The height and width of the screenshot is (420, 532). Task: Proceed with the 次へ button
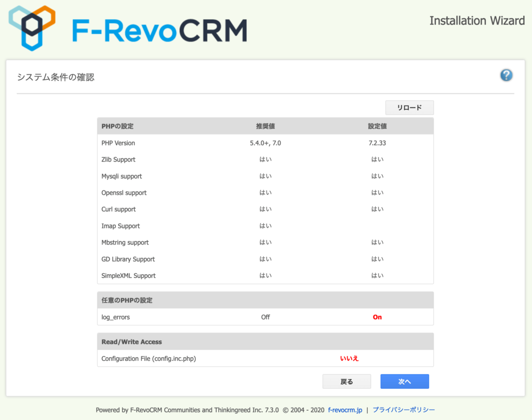tap(404, 382)
